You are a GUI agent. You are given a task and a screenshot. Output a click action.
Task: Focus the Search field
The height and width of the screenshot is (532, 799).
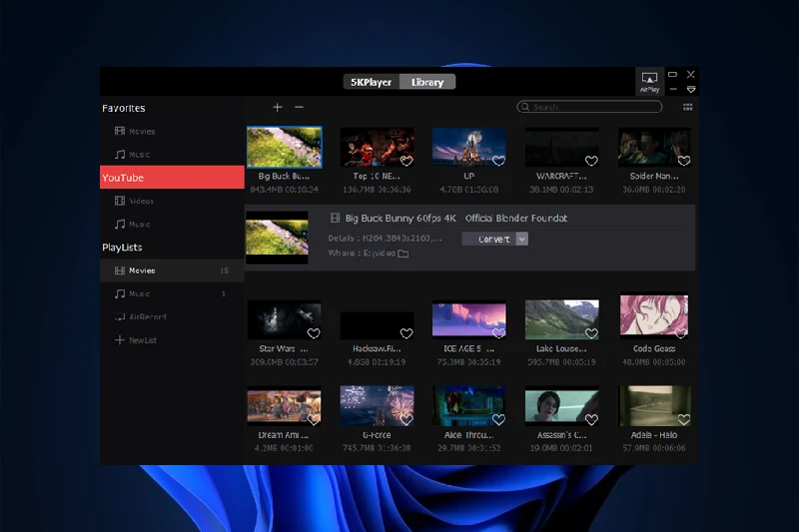coord(589,107)
